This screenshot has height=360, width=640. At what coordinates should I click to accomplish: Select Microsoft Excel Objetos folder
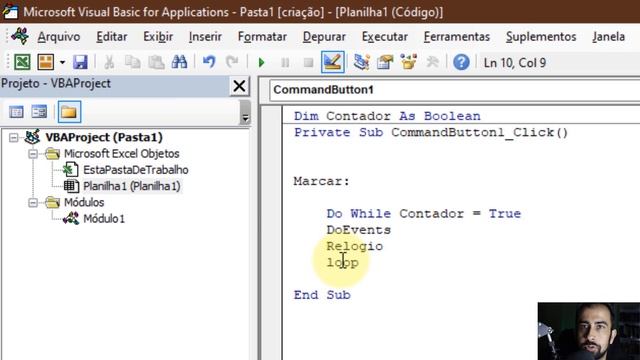[122, 153]
